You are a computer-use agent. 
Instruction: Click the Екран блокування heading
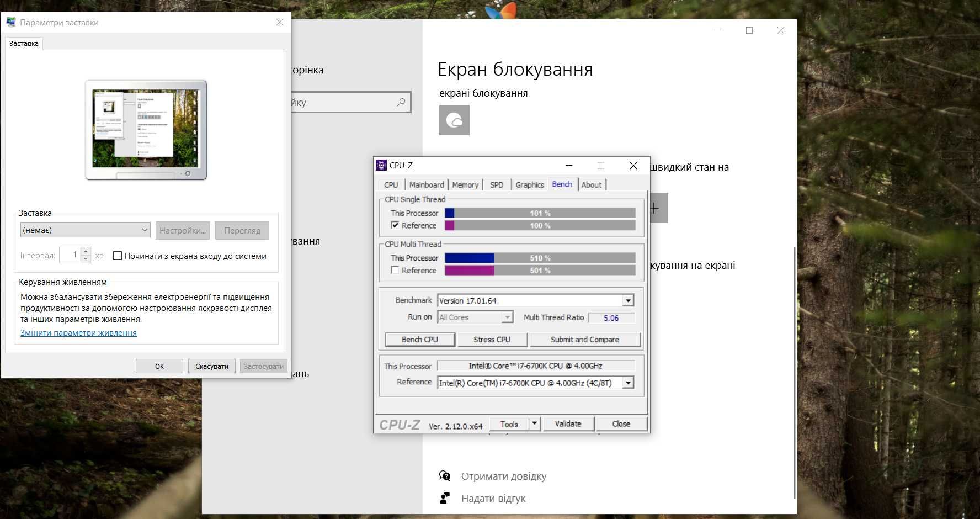tap(515, 70)
